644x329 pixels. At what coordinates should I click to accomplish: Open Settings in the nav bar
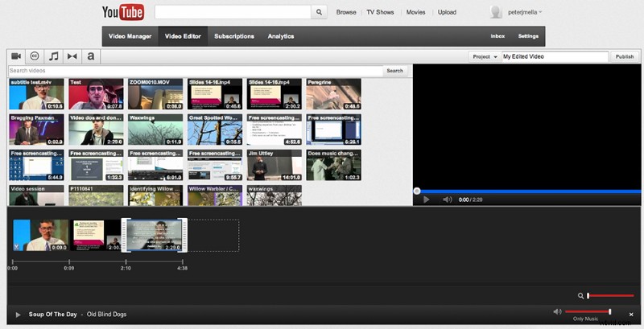[528, 36]
